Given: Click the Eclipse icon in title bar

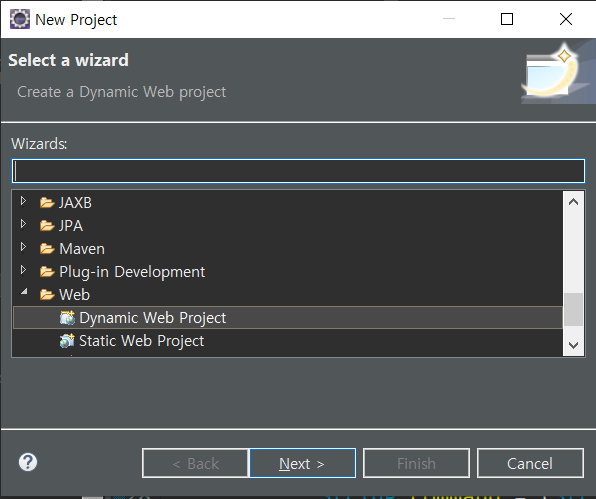Looking at the screenshot, I should [19, 19].
